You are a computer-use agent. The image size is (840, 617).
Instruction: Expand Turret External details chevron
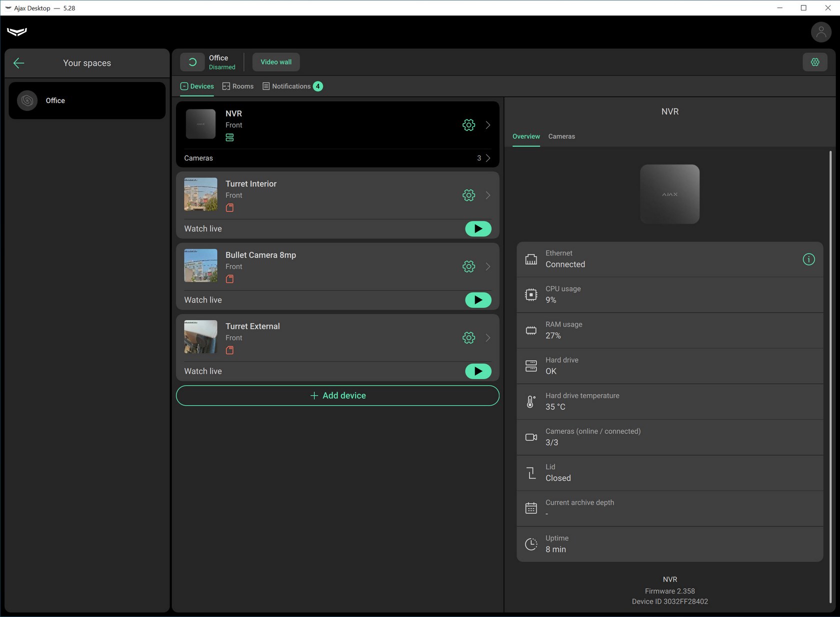click(x=488, y=338)
